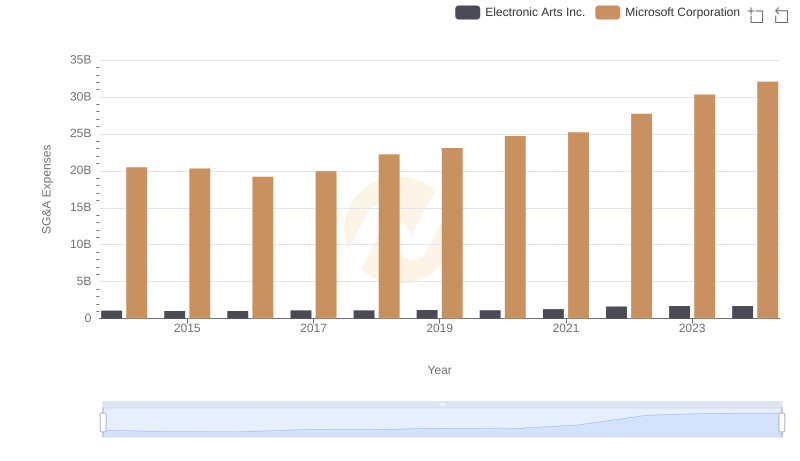Click the Electronic Arts bar for 2017
The image size is (800, 461).
click(301, 314)
